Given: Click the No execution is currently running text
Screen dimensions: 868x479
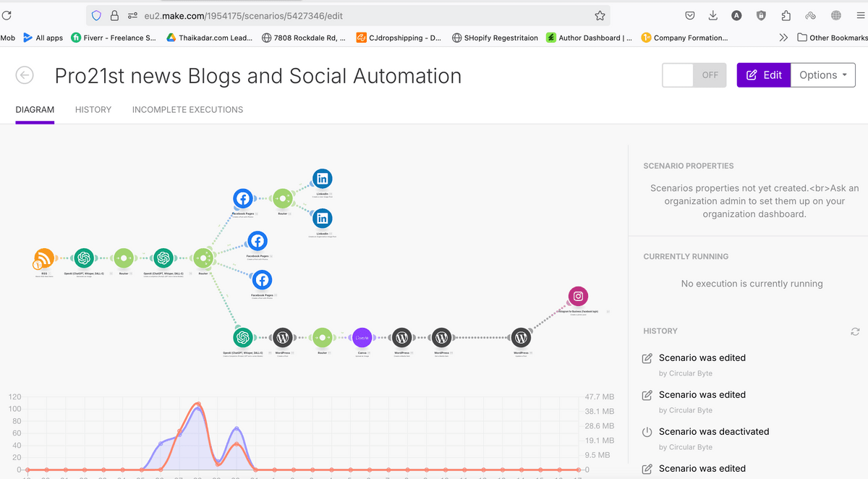Looking at the screenshot, I should tap(752, 284).
